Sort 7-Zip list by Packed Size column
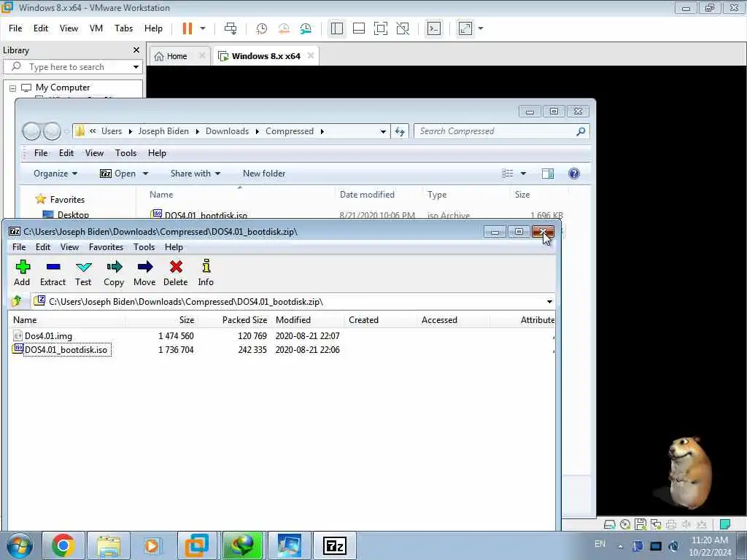Viewport: 747px width, 560px height. coord(244,320)
